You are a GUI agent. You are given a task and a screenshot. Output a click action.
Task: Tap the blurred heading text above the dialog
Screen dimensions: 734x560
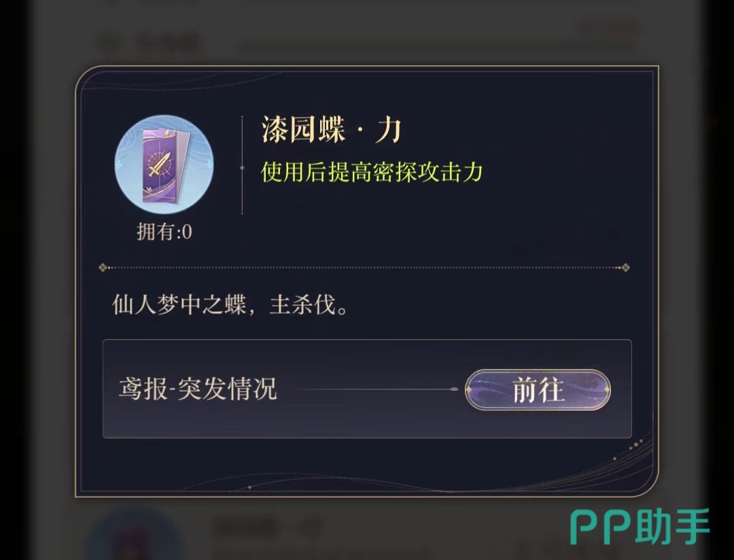(149, 43)
